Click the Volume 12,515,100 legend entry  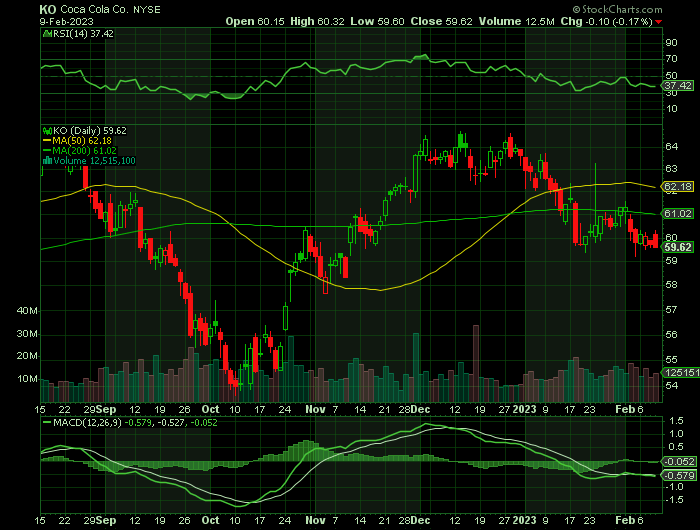point(94,161)
